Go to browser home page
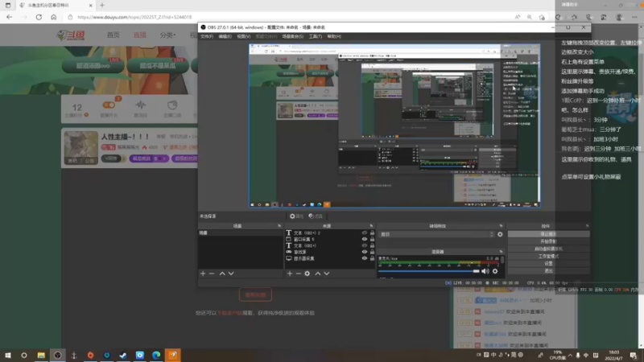Screen dimensions: 644x362 [x=54, y=17]
